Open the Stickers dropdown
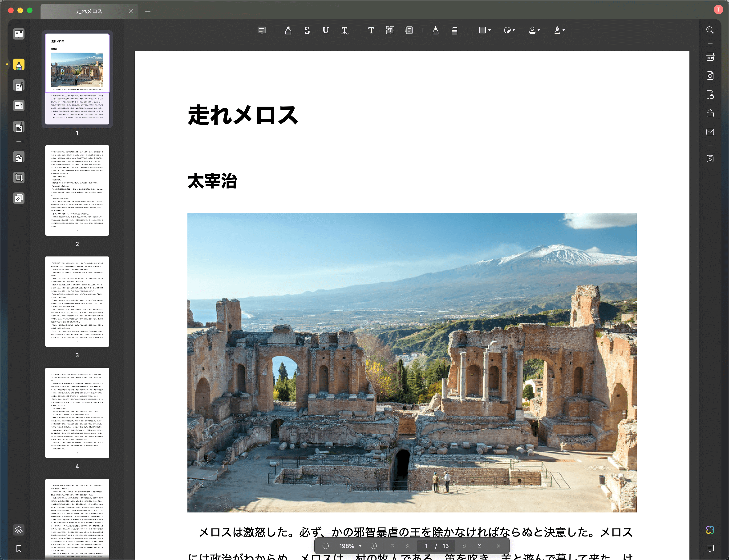Screen dimensions: 729x560 (x=509, y=30)
